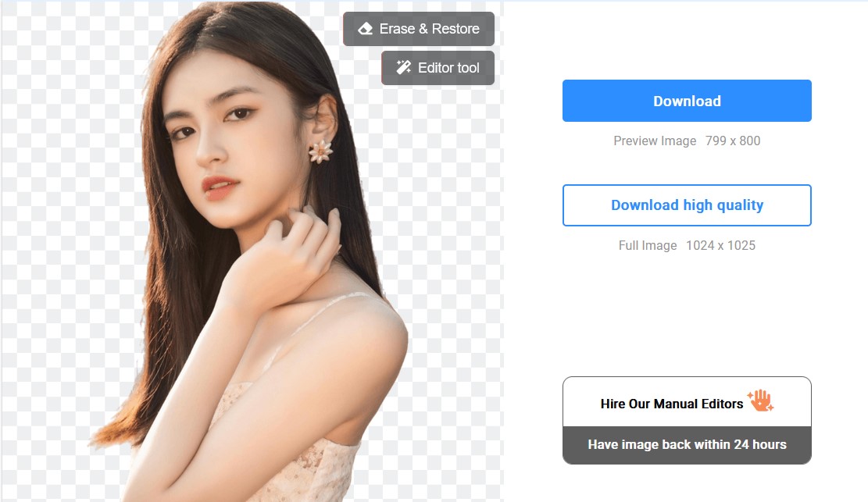
Task: Select the eraser icon on Erase & Restore
Action: pyautogui.click(x=366, y=28)
